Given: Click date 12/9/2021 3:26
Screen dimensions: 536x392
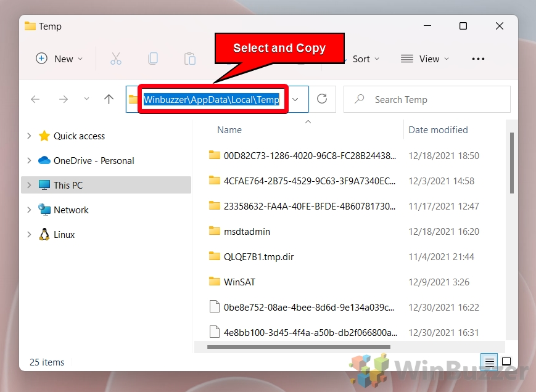Looking at the screenshot, I should (439, 282).
